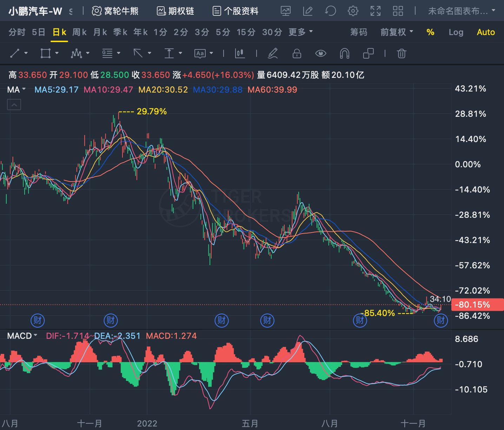
Task: Switch to the 周k weekly tab
Action: pos(80,32)
